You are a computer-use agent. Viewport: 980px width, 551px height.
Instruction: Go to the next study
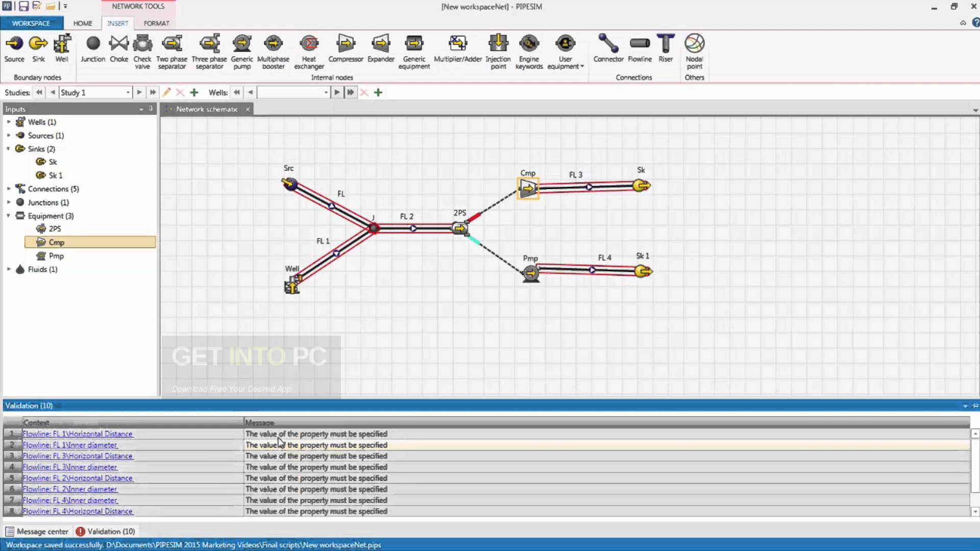[139, 92]
